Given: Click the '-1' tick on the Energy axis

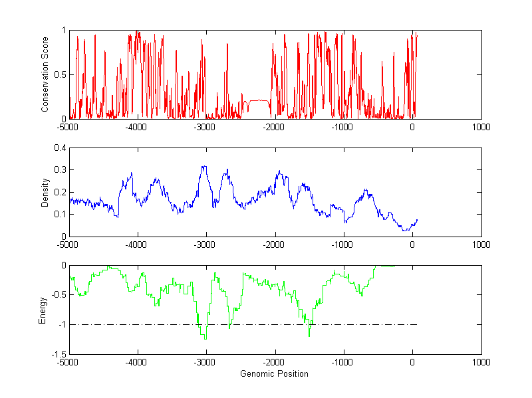Looking at the screenshot, I should tap(61, 325).
